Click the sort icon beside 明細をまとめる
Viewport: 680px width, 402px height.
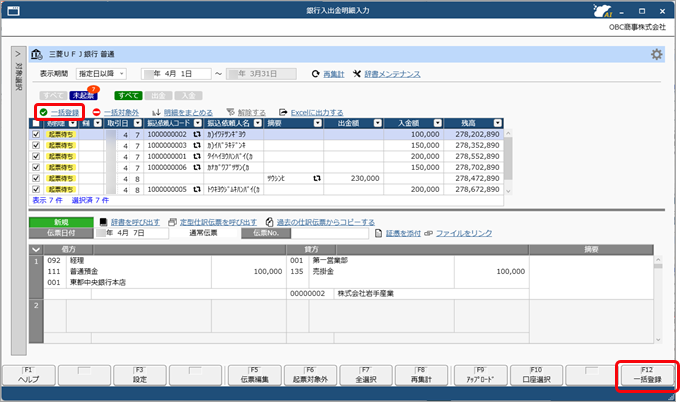coord(157,112)
